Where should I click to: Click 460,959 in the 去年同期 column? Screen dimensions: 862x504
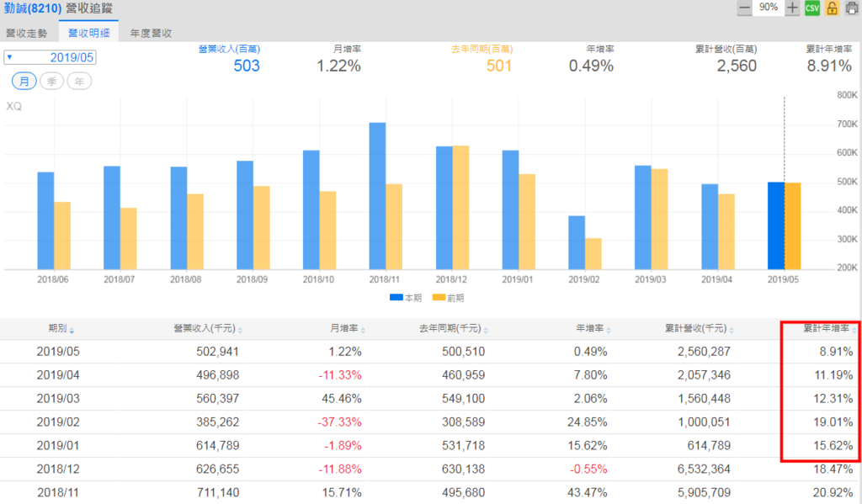coord(464,375)
